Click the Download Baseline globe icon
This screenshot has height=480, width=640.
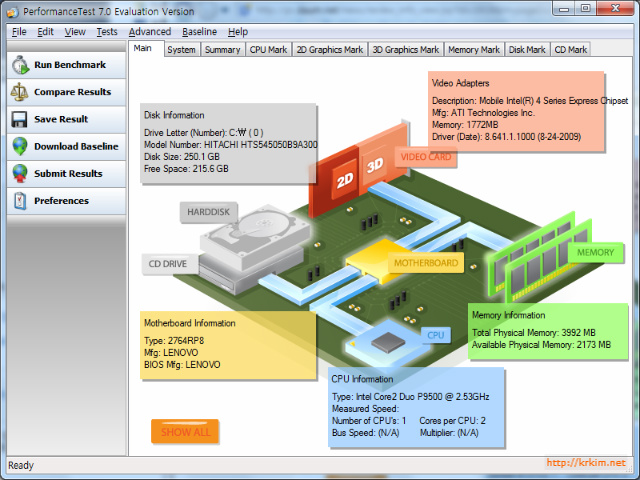click(20, 146)
